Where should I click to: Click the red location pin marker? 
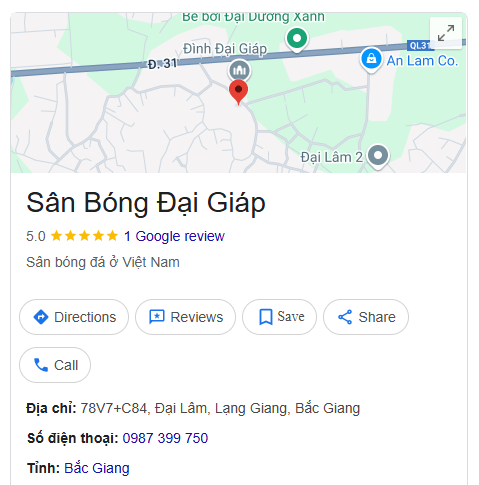(x=238, y=92)
